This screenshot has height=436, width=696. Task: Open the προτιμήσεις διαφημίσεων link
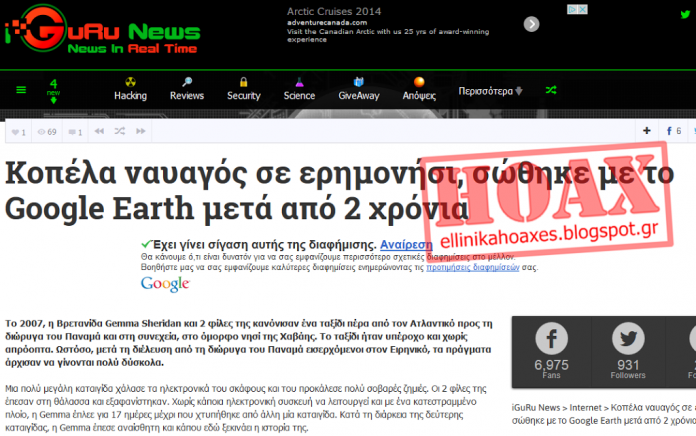point(473,267)
